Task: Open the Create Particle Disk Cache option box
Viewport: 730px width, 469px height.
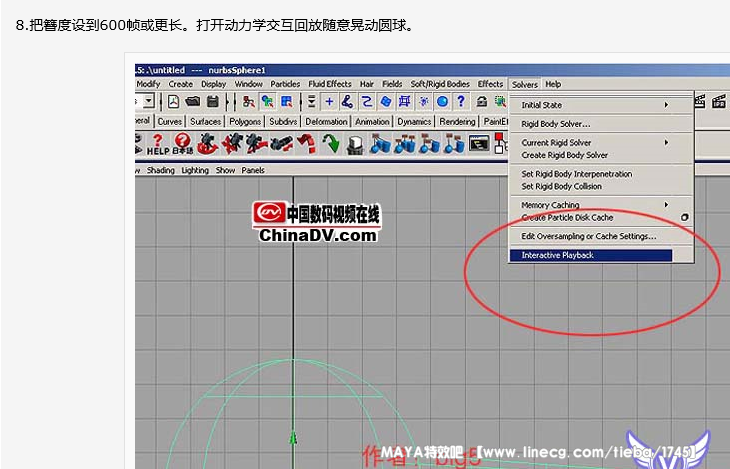Action: [x=685, y=217]
